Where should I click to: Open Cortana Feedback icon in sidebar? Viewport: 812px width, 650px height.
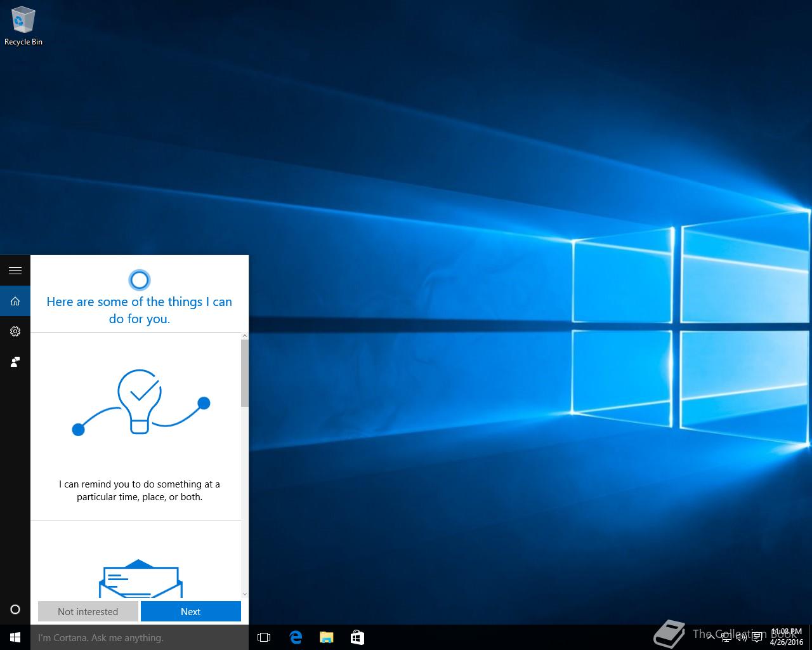coord(15,362)
